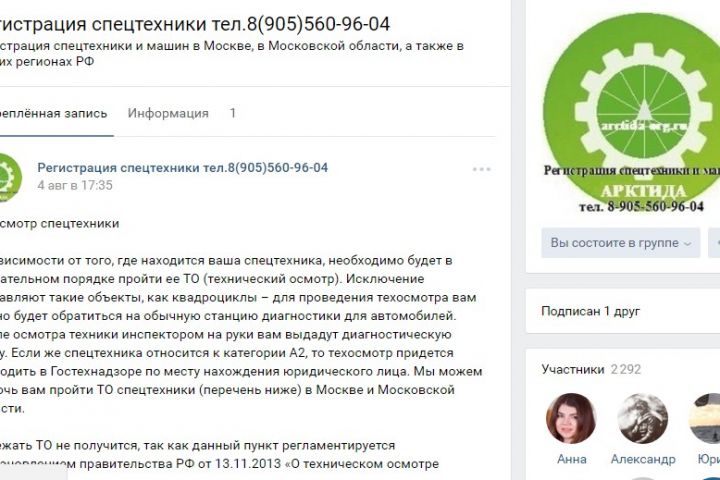Open Anna's member avatar
The width and height of the screenshot is (720, 480).
tap(571, 418)
